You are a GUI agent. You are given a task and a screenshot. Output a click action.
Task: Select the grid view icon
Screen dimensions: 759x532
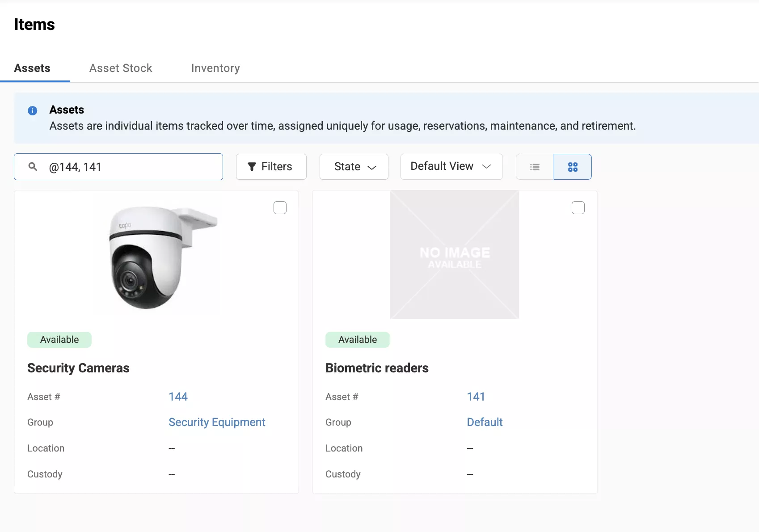573,167
